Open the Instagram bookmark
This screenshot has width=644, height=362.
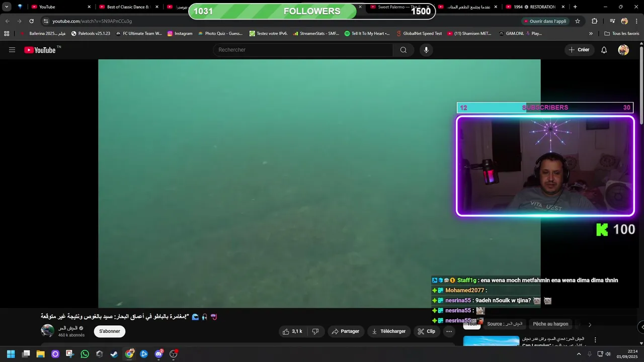click(x=180, y=34)
